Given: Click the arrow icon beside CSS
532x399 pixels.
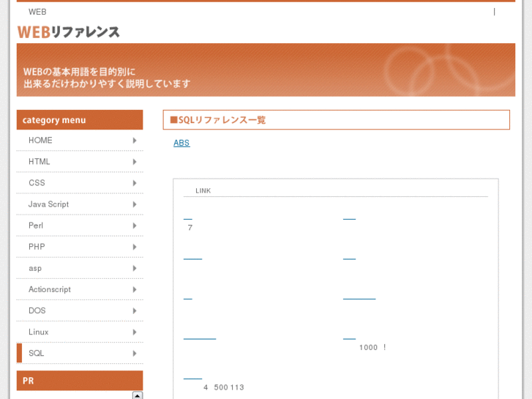Looking at the screenshot, I should pyautogui.click(x=135, y=183).
